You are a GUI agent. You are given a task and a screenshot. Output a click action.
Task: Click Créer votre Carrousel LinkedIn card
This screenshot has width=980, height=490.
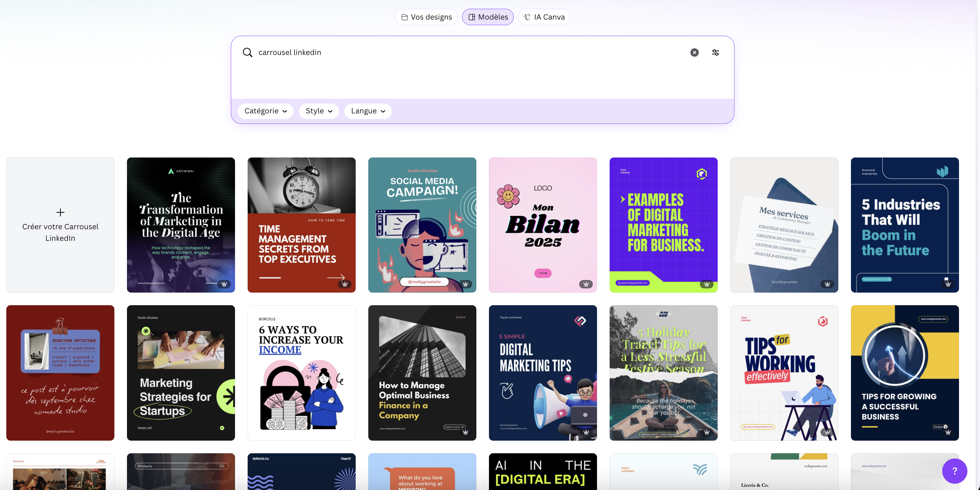pos(60,225)
